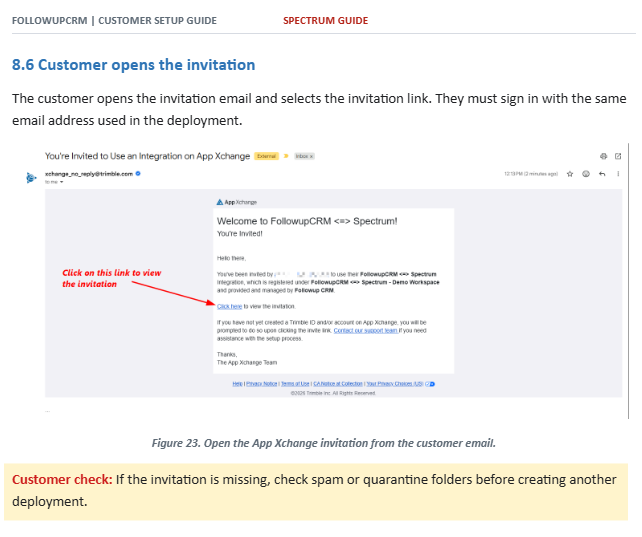Click the '8.6 Customer opens the invitation' heading

pos(133,65)
